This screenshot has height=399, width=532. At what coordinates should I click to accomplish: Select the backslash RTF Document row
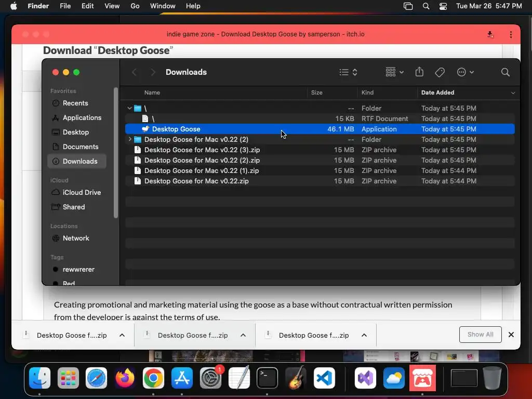pos(320,119)
